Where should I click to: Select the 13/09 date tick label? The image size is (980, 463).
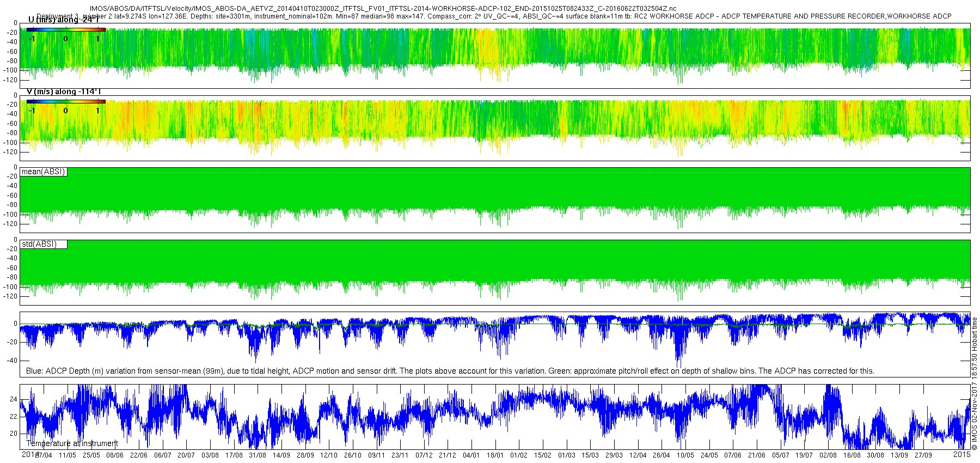pyautogui.click(x=899, y=455)
